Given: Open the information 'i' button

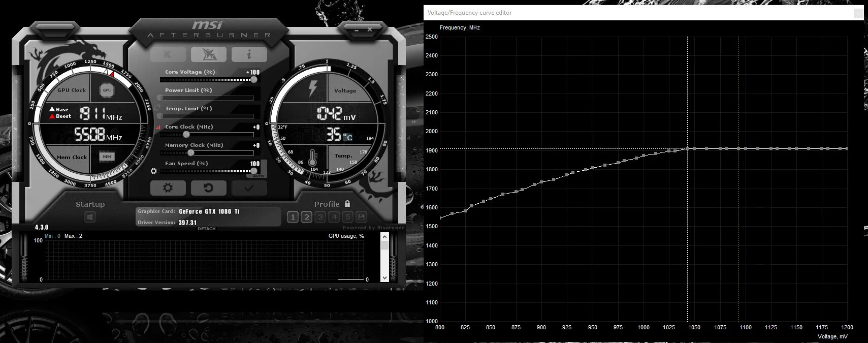Looking at the screenshot, I should [249, 54].
